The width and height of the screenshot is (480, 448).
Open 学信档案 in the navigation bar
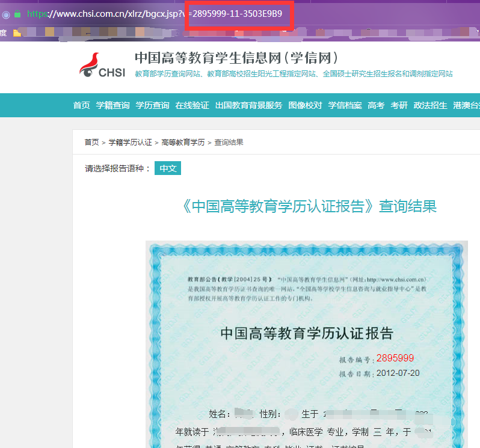[x=345, y=105]
